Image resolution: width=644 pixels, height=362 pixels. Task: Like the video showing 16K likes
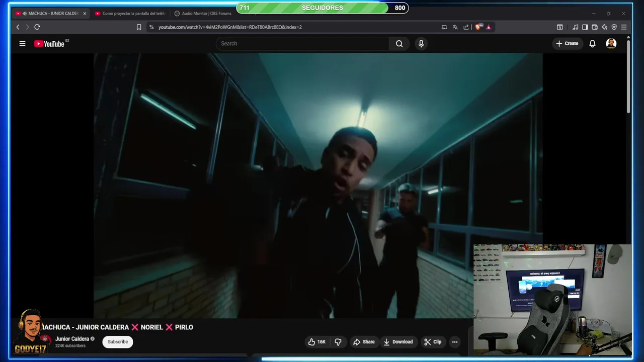click(x=317, y=342)
